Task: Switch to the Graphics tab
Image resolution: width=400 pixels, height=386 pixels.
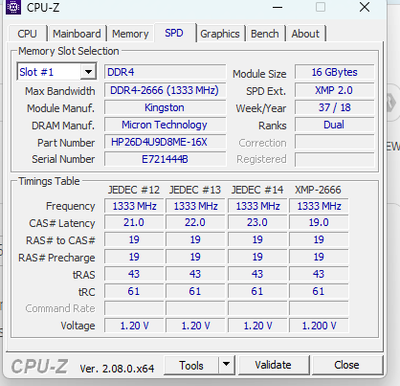Action: tap(220, 34)
